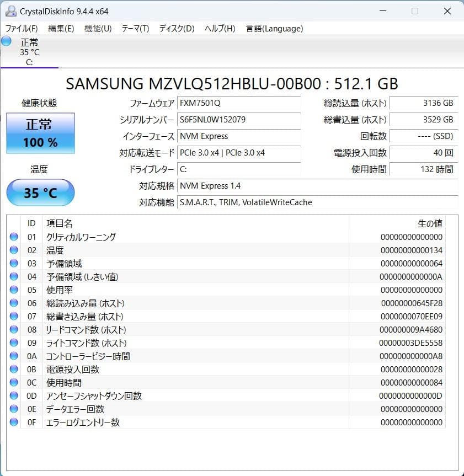
Task: Click the blue indicator beside 温度 attribute
Action: pos(14,250)
